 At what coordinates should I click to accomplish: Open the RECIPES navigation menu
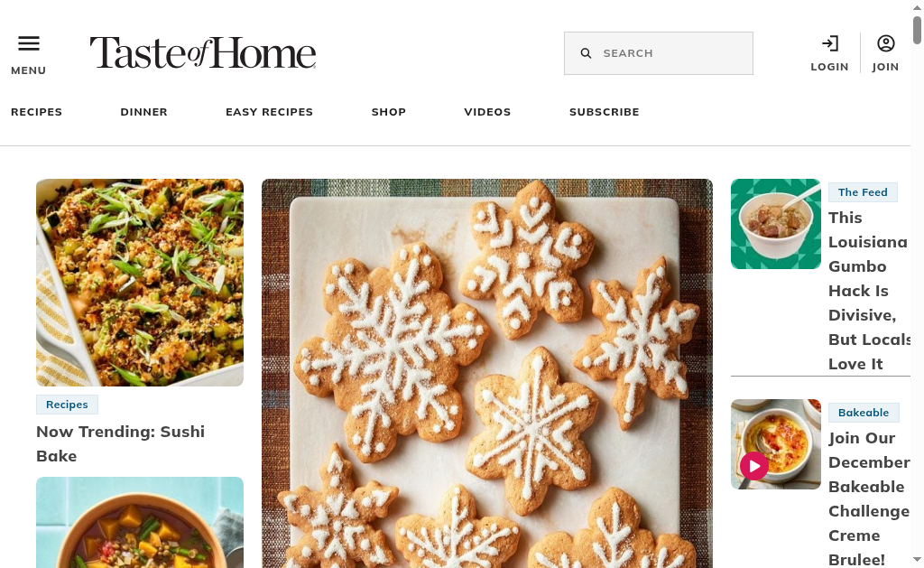36,112
